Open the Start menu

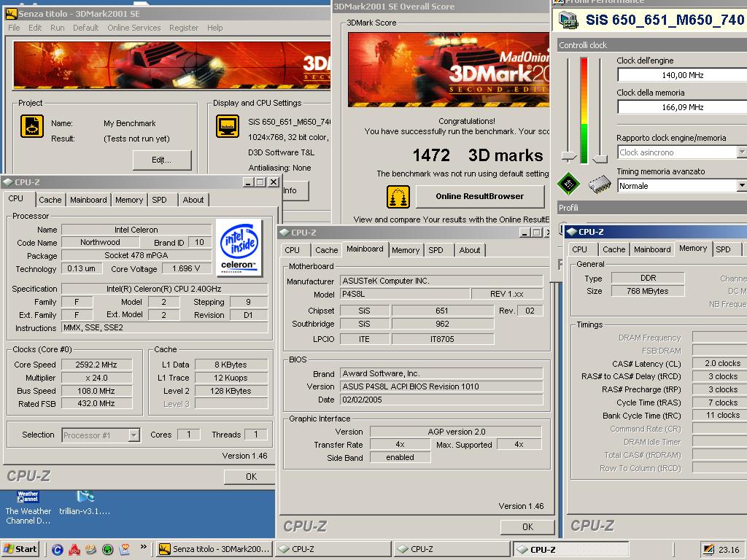click(x=20, y=549)
